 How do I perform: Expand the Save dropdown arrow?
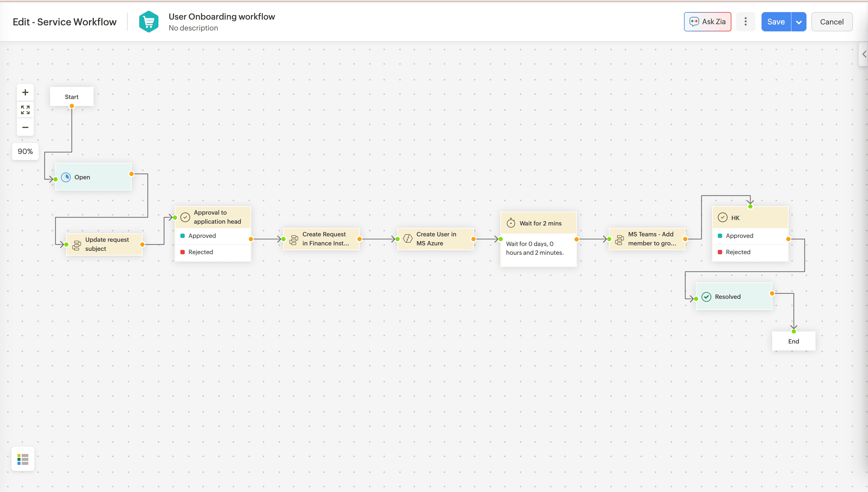pos(798,22)
